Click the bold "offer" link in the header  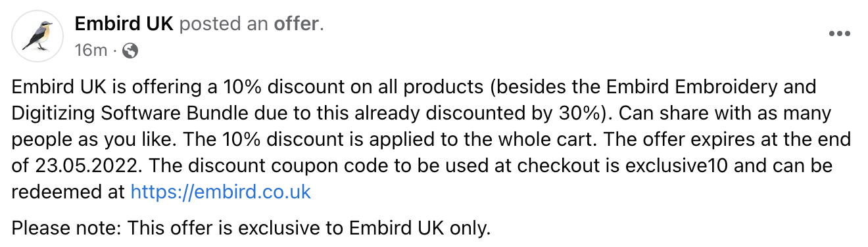point(296,24)
